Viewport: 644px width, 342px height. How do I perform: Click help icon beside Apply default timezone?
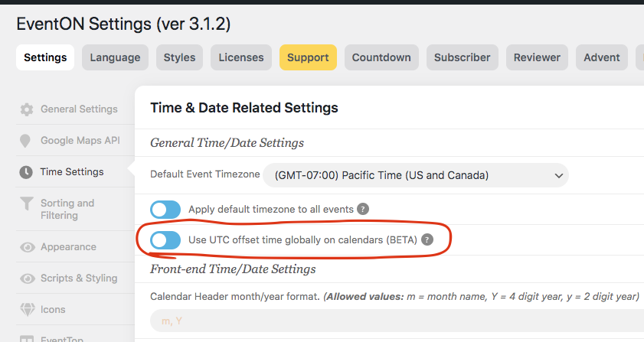pos(363,209)
